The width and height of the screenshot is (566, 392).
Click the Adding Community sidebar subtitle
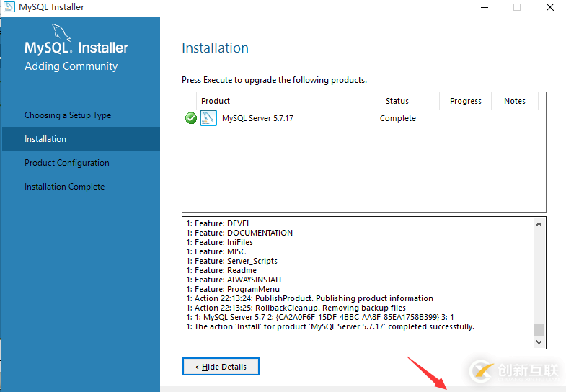pyautogui.click(x=71, y=66)
